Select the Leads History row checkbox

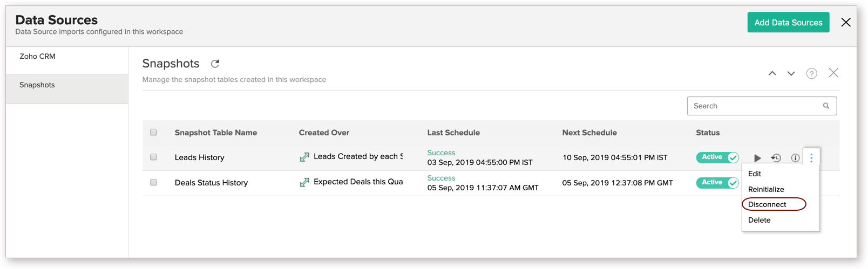[154, 157]
